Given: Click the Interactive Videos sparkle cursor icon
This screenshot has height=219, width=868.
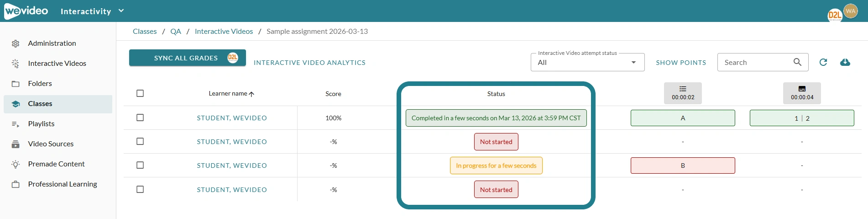Looking at the screenshot, I should (16, 64).
